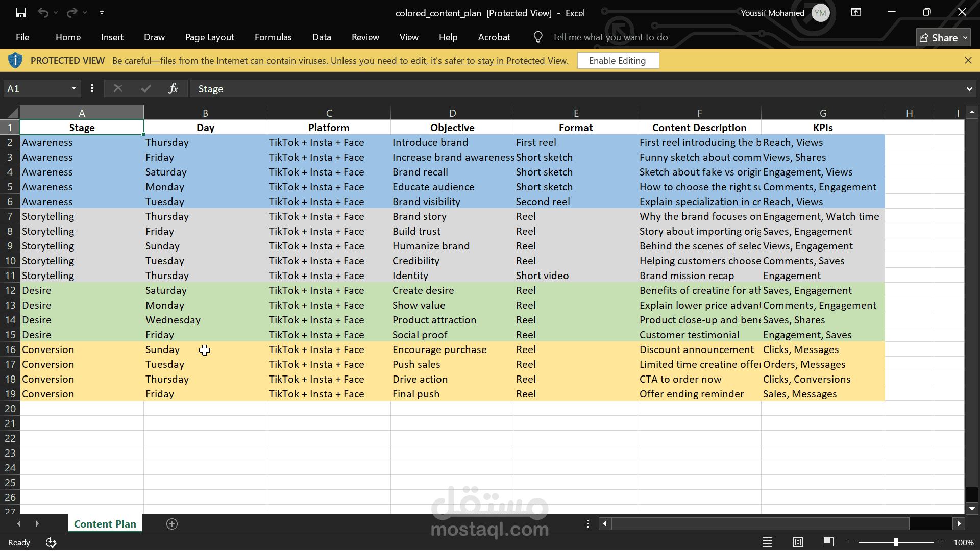Image resolution: width=980 pixels, height=551 pixels.
Task: Open the Formulas ribbon tab
Action: click(273, 37)
